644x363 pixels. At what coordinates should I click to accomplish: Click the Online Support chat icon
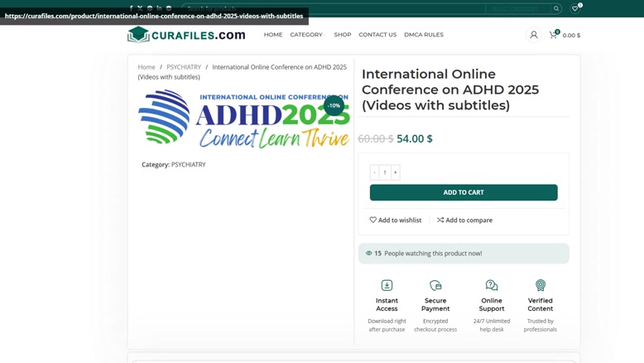tap(492, 285)
